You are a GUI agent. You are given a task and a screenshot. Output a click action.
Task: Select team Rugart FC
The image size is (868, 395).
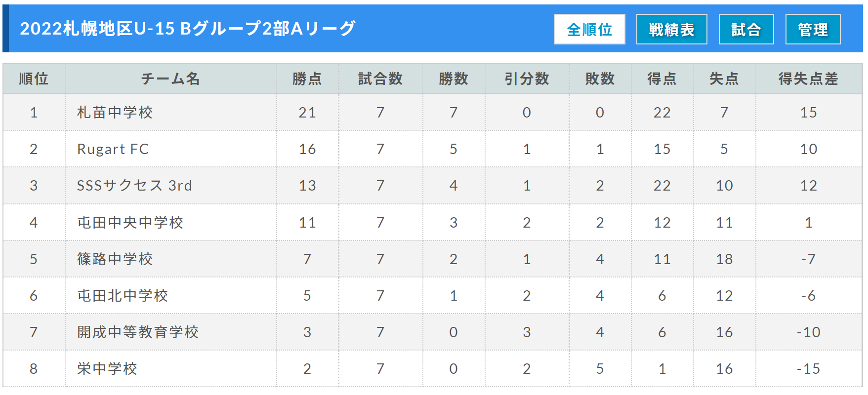click(113, 149)
